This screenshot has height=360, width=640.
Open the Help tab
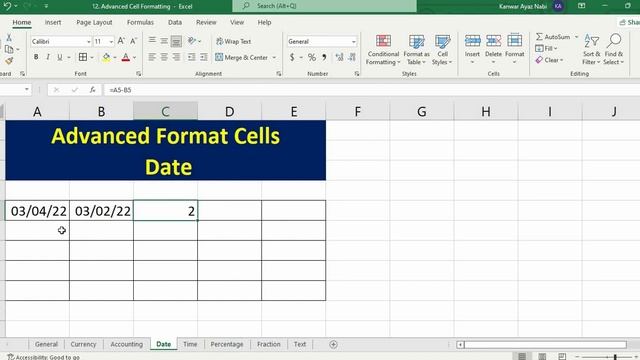click(264, 22)
